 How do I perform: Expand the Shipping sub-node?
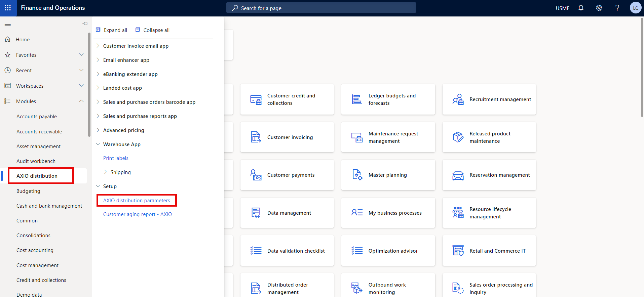(x=105, y=172)
